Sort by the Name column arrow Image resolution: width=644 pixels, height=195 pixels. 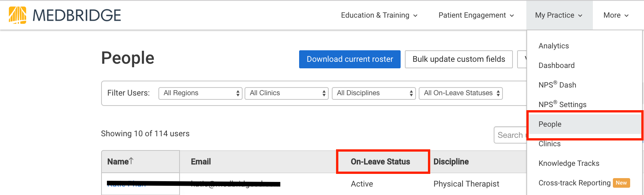tap(131, 161)
